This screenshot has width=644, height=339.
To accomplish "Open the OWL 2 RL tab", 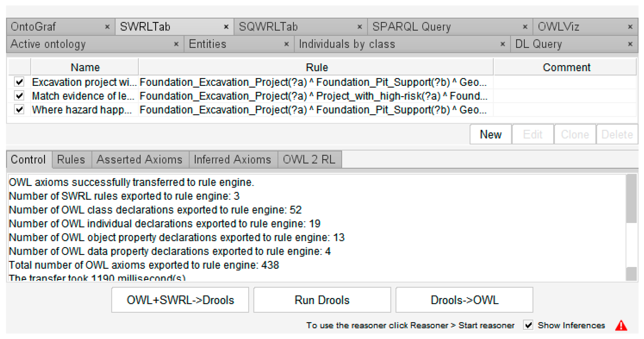I will click(309, 160).
